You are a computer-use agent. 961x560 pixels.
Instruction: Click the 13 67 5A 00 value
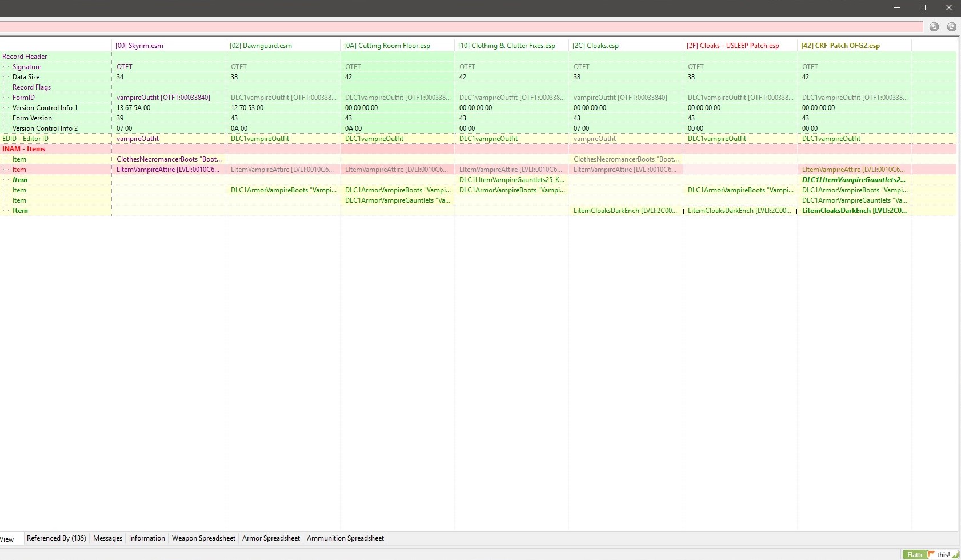(134, 108)
